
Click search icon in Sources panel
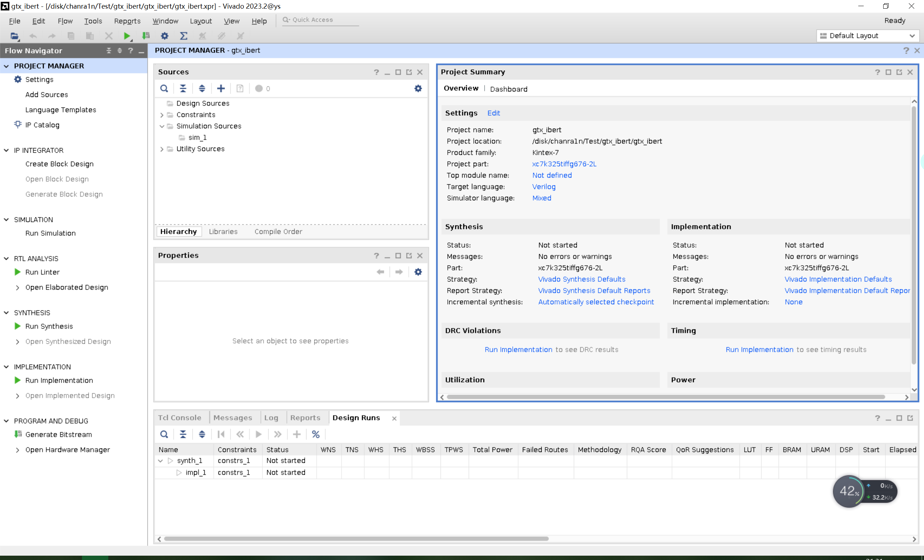[164, 88]
